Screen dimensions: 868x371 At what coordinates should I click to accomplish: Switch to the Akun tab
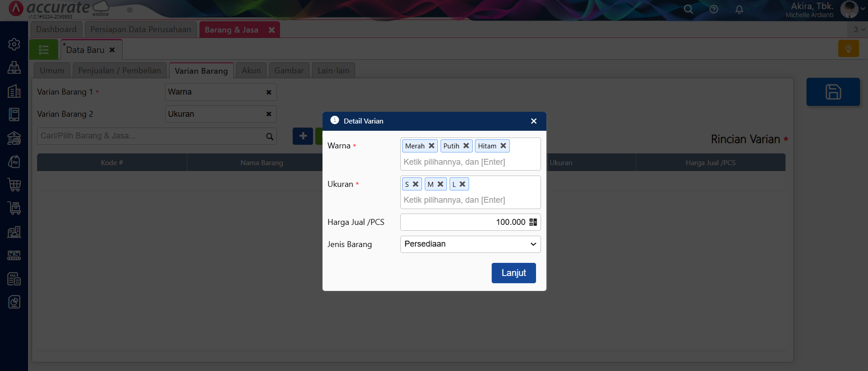tap(251, 71)
